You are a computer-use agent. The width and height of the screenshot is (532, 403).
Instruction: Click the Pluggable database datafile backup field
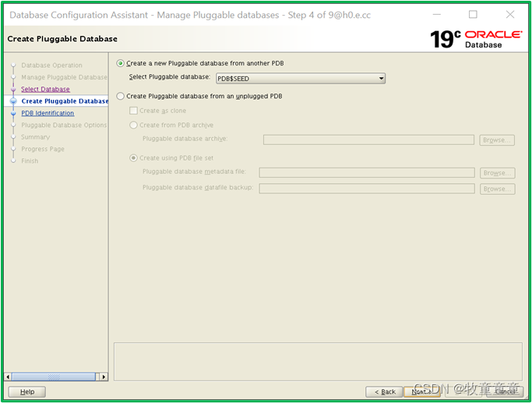tap(367, 189)
